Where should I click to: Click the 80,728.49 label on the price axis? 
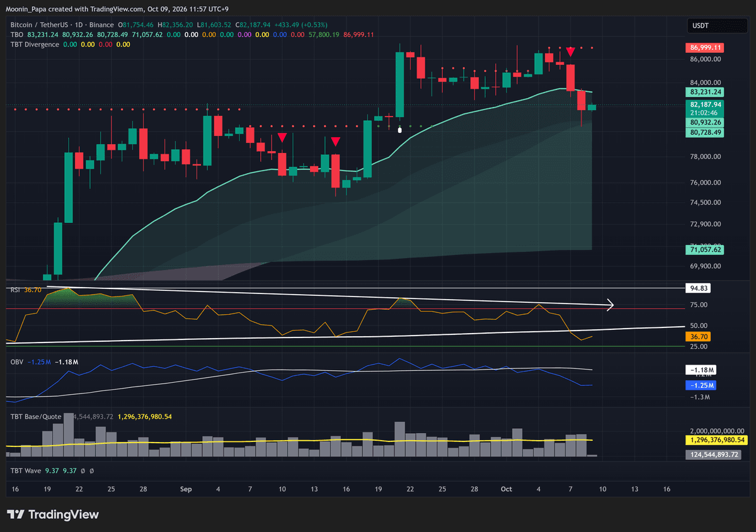coord(706,132)
